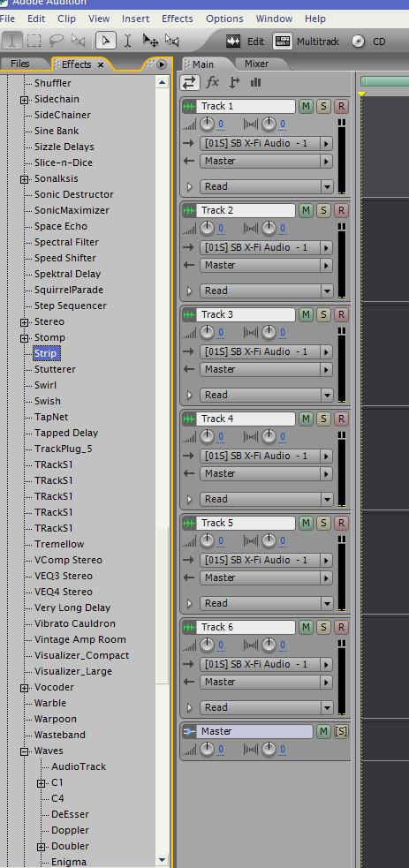Viewport: 409px width, 868px height.
Task: Expand the Vocoder effects group
Action: [x=25, y=688]
